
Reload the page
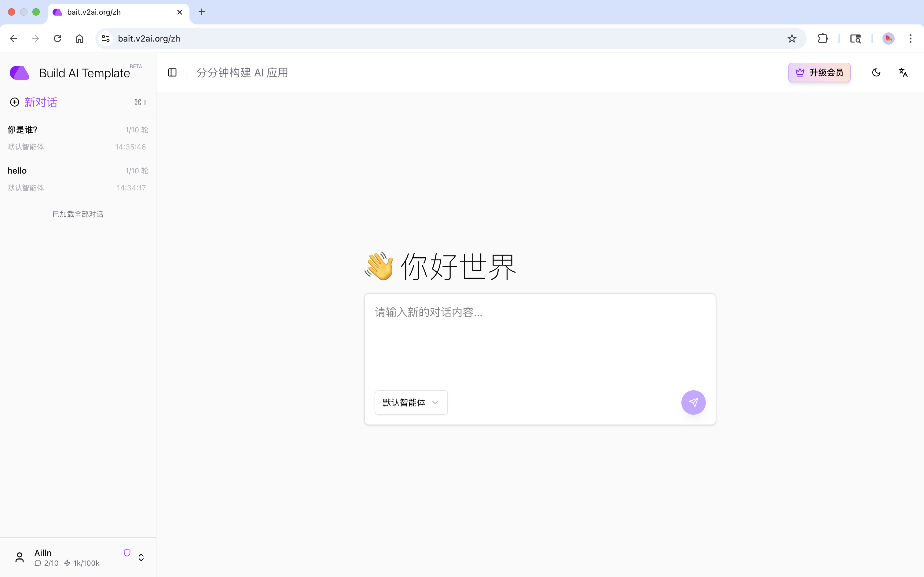point(57,39)
